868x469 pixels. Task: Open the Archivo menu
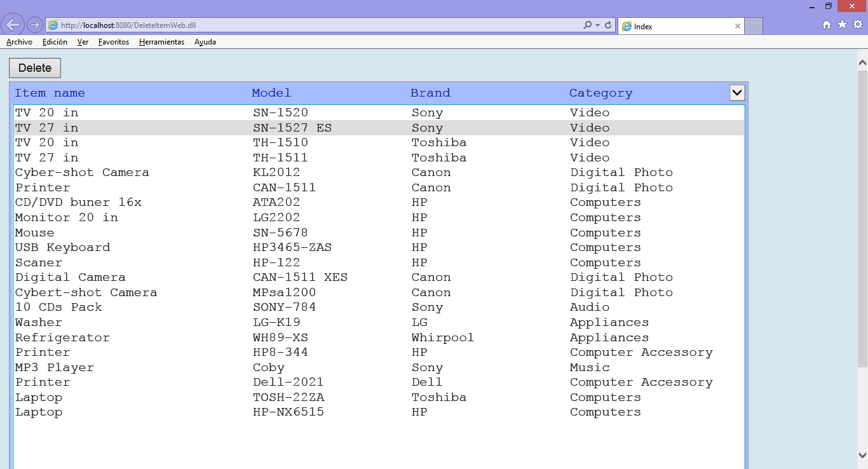click(x=19, y=42)
